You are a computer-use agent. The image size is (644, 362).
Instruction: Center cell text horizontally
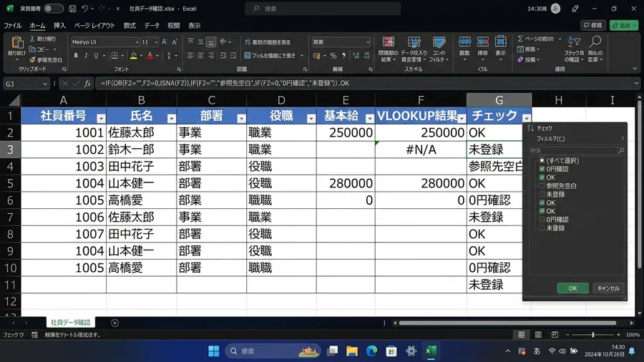pos(201,55)
